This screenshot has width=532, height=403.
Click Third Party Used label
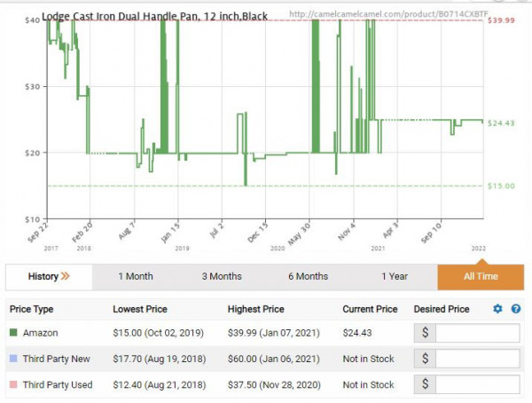click(58, 384)
